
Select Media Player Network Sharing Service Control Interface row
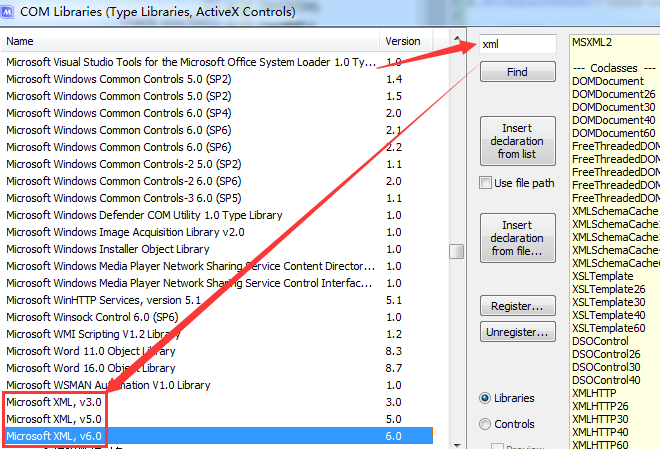coord(217,283)
